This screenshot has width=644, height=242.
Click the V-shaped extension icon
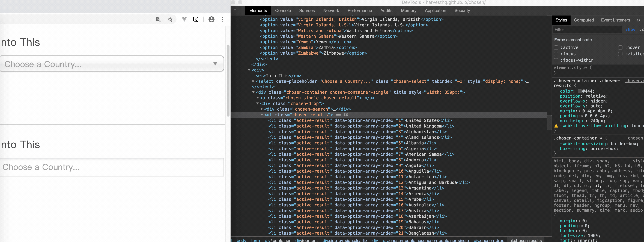[184, 19]
